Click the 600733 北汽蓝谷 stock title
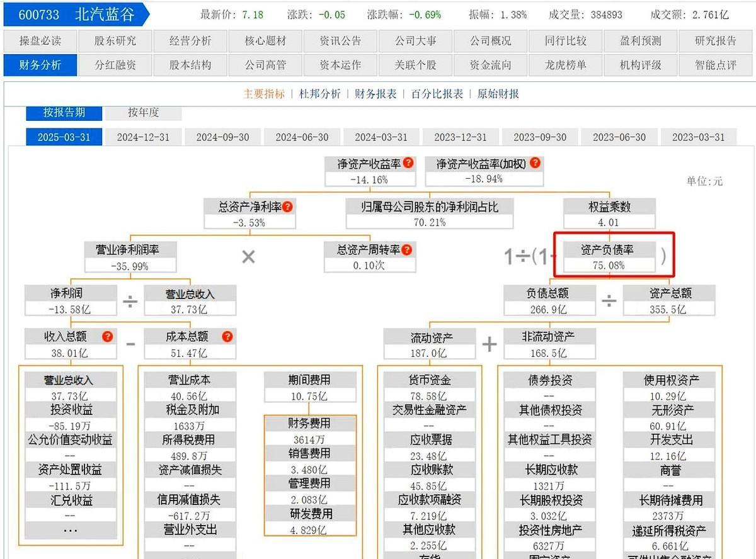Image resolution: width=756 pixels, height=559 pixels. [x=76, y=14]
